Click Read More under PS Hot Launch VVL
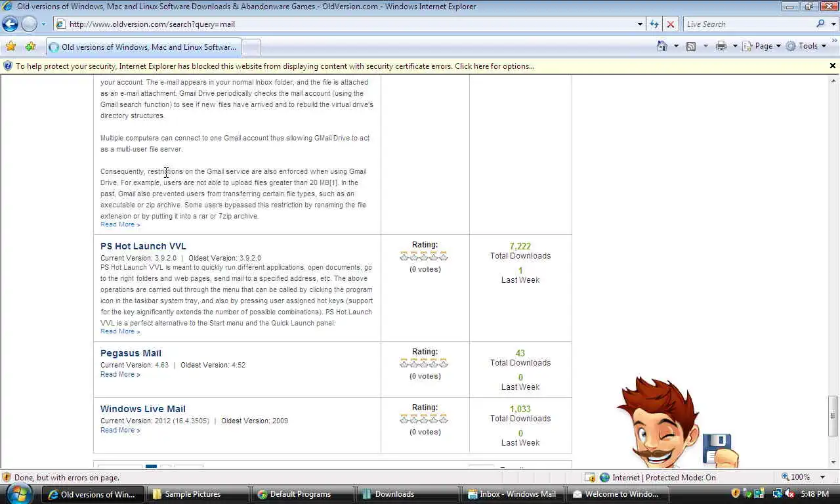The image size is (840, 504). pyautogui.click(x=120, y=331)
